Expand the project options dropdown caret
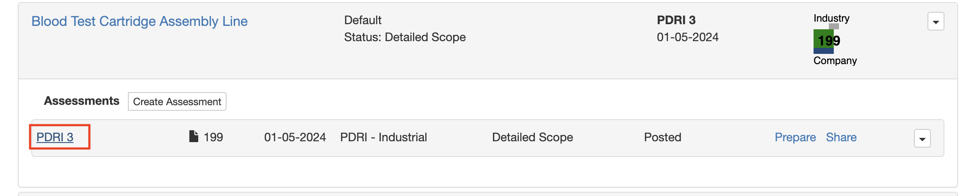This screenshot has width=980, height=196. point(936,22)
